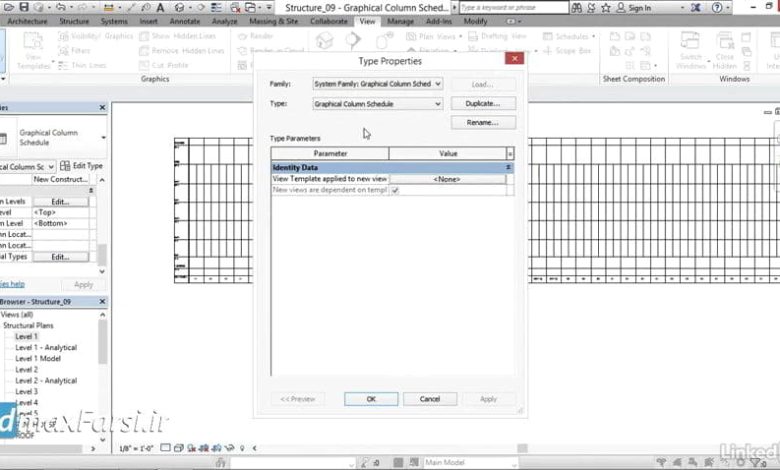Screen dimensions: 780x470
Task: Switch to the Massing & Site ribbon tab
Action: pyautogui.click(x=274, y=21)
